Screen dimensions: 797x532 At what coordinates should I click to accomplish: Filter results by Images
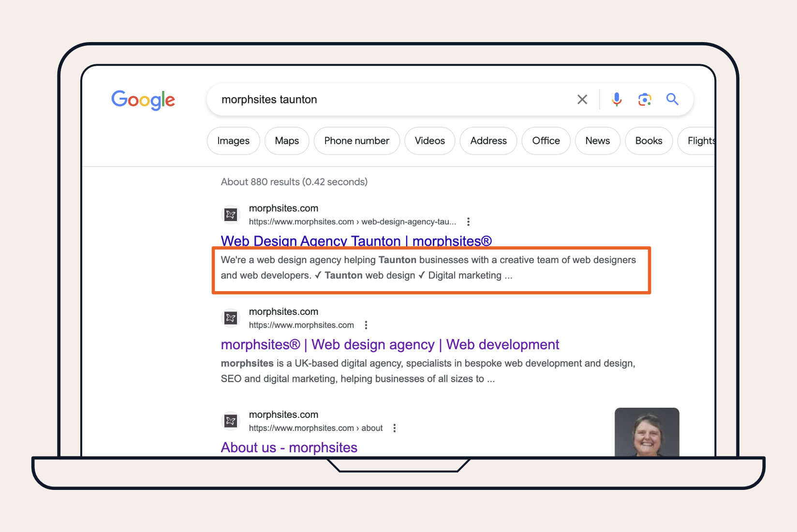(x=234, y=141)
